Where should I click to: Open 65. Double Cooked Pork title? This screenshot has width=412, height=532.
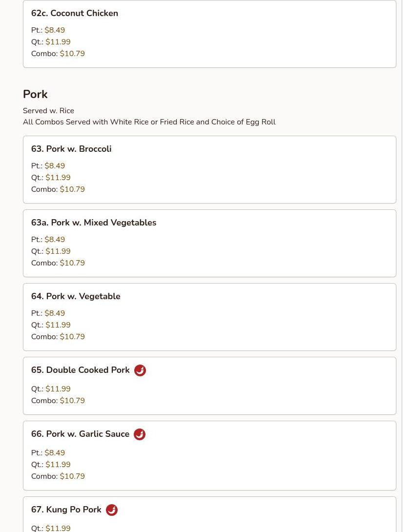pos(81,370)
